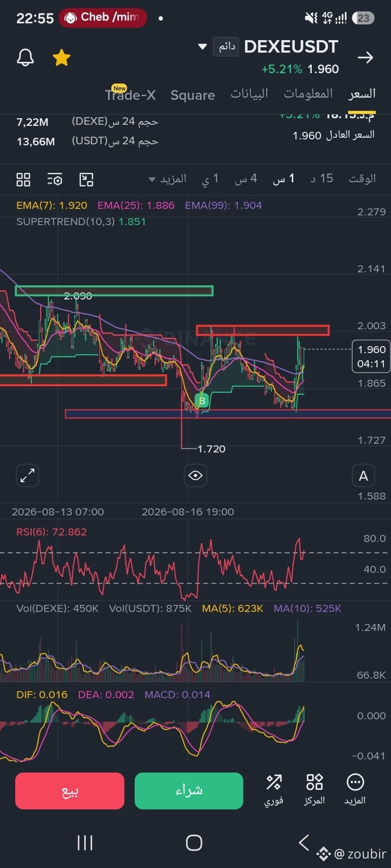Select the الوقت line chart option
391x868 pixels.
(x=362, y=178)
